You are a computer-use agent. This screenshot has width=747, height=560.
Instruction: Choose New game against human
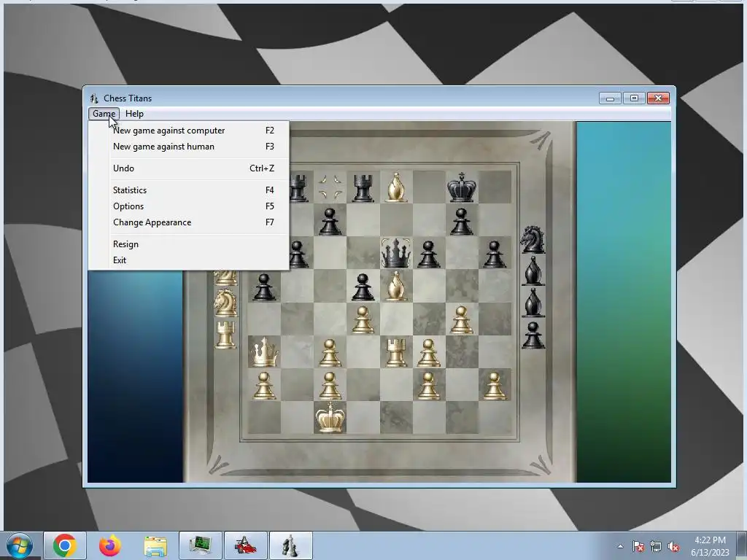[x=189, y=147]
